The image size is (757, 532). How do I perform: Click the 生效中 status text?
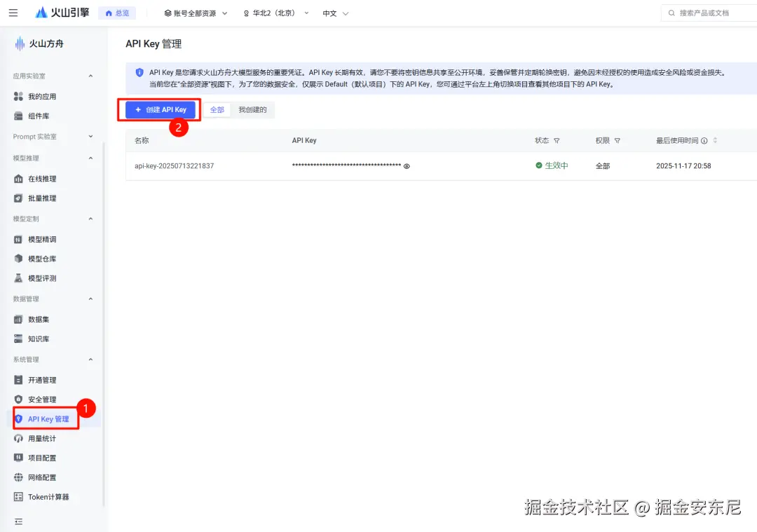point(556,165)
